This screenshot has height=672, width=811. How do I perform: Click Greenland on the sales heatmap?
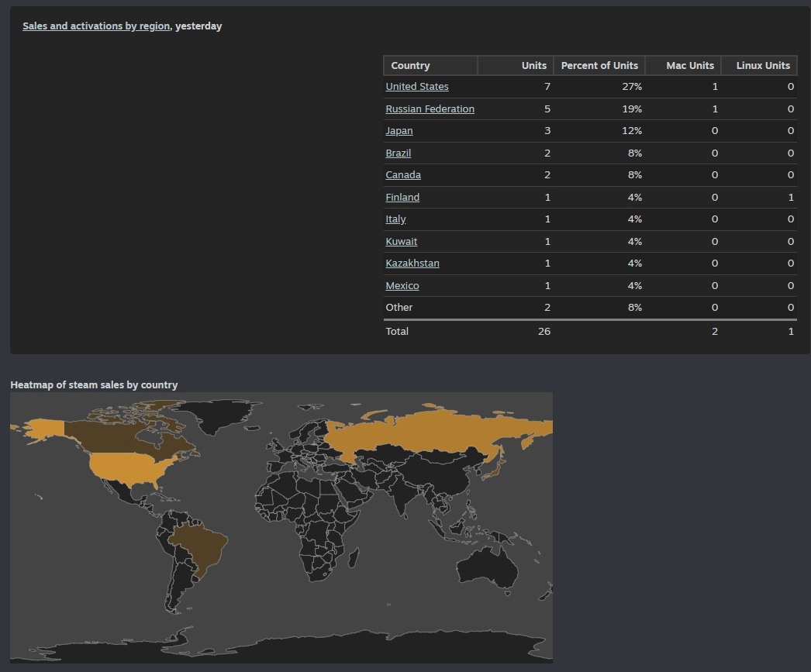[x=220, y=416]
